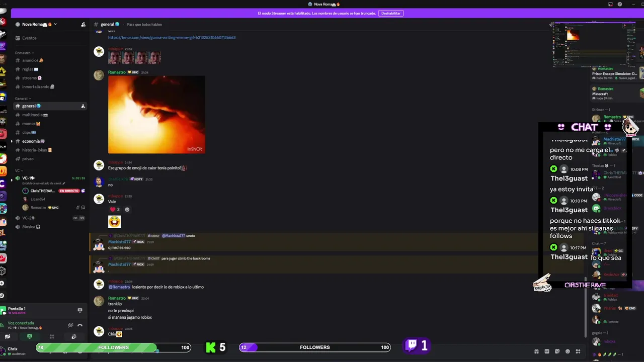Screen dimensions: 644x362
Task: Click the green Kick followers progress bar
Action: click(x=113, y=347)
